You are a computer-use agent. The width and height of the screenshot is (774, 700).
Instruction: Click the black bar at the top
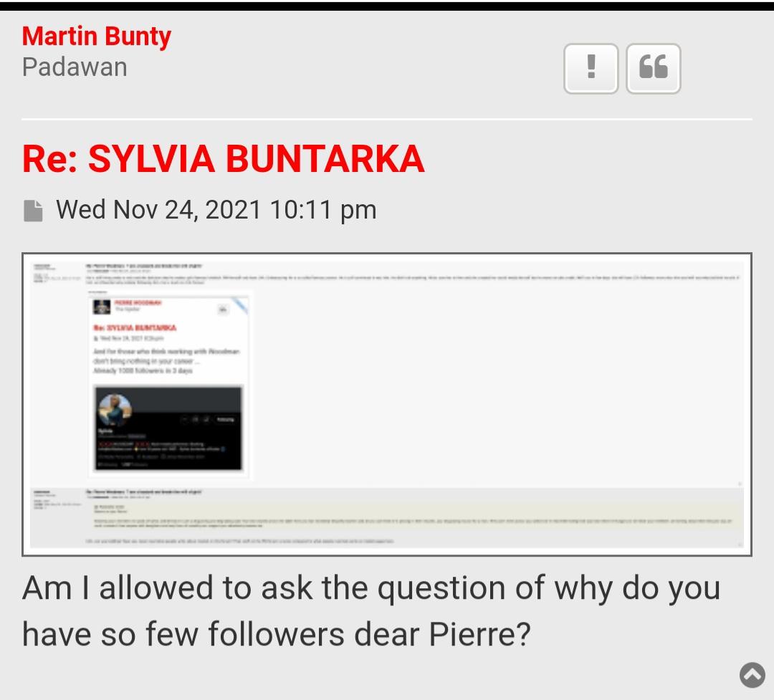[x=387, y=6]
